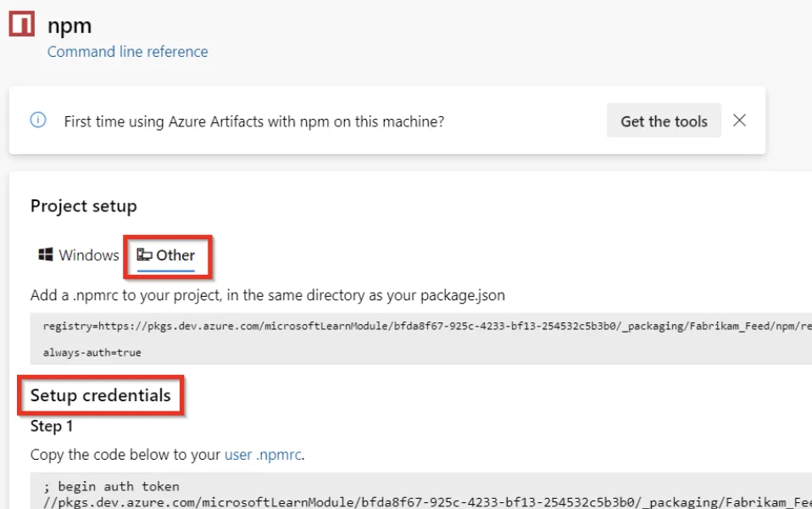Image resolution: width=812 pixels, height=509 pixels.
Task: Click the always-auth=true code line
Action: [92, 352]
